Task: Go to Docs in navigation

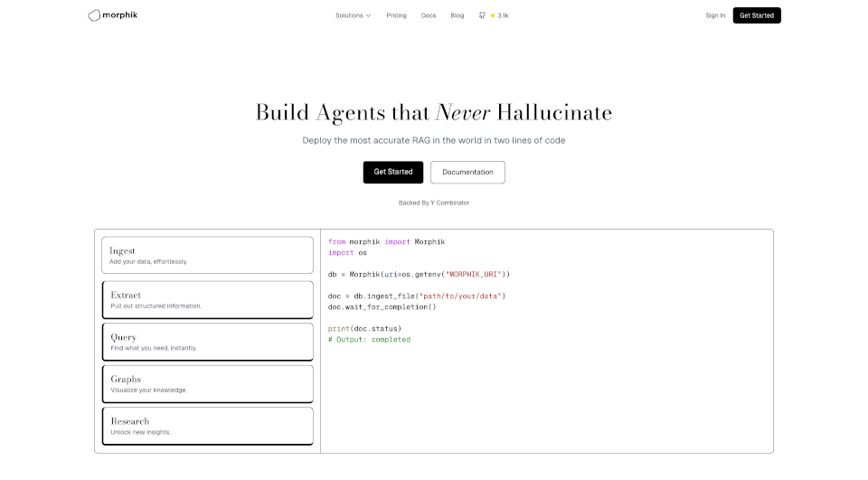Action: point(429,15)
